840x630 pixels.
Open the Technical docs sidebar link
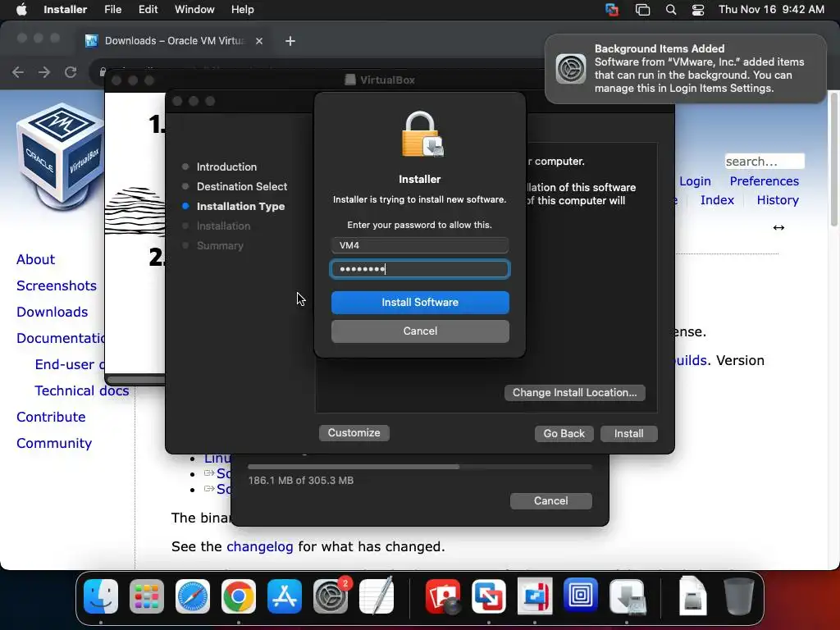(x=81, y=390)
